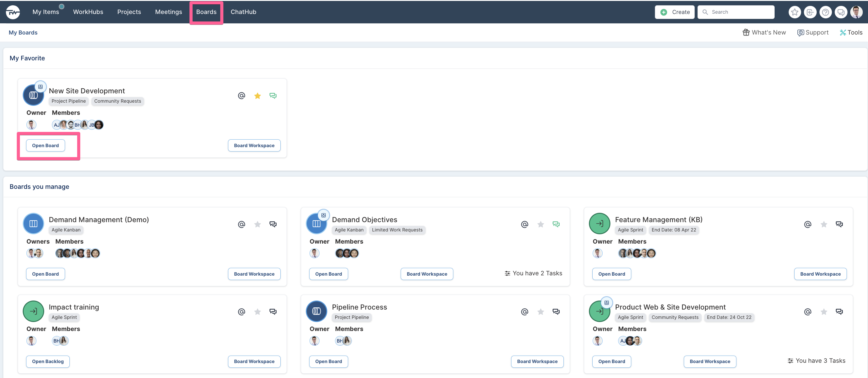The height and width of the screenshot is (378, 868).
Task: Open Board for Demand Management (Demo)
Action: coord(45,274)
